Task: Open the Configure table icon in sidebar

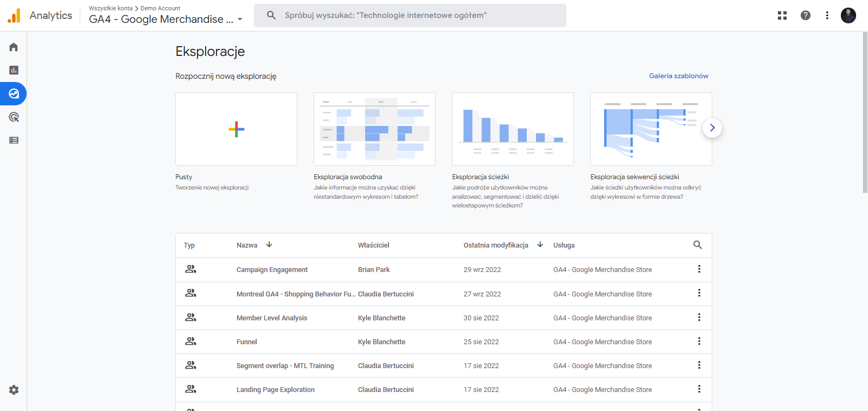Action: [14, 140]
